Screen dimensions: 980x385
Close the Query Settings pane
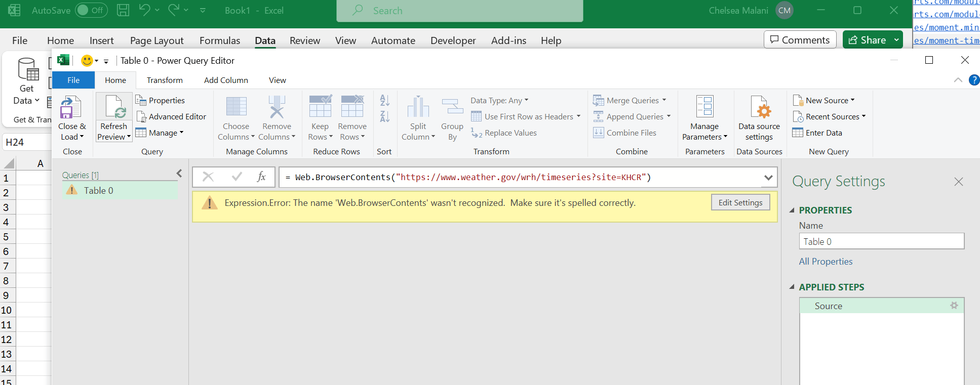(x=958, y=182)
